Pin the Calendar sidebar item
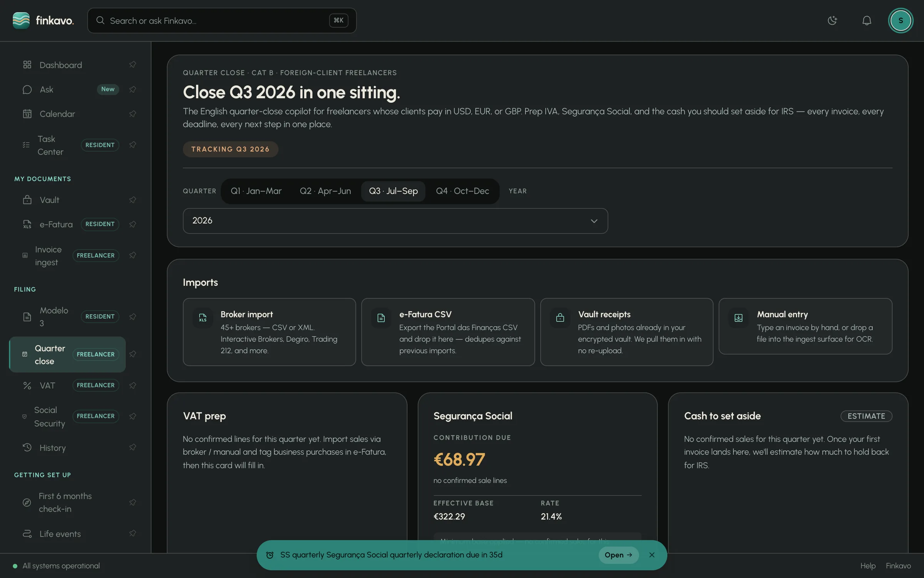924x578 pixels. click(132, 114)
